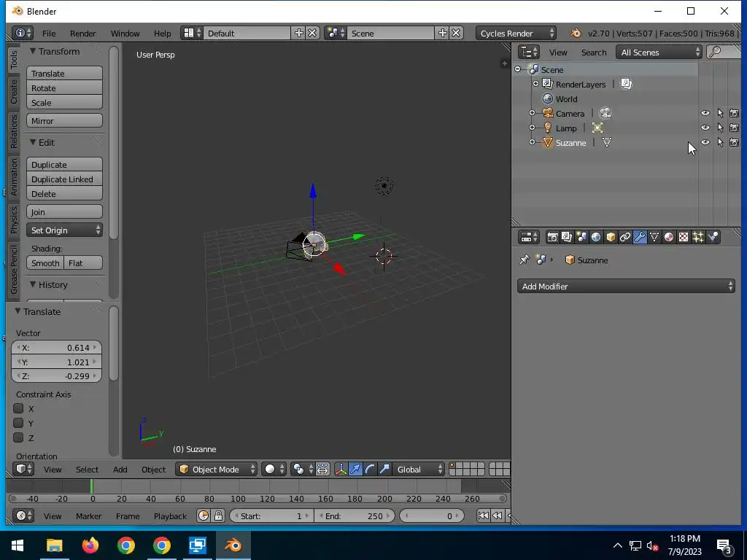
Task: Open the Particles properties tab (sparkles icon)
Action: click(698, 237)
